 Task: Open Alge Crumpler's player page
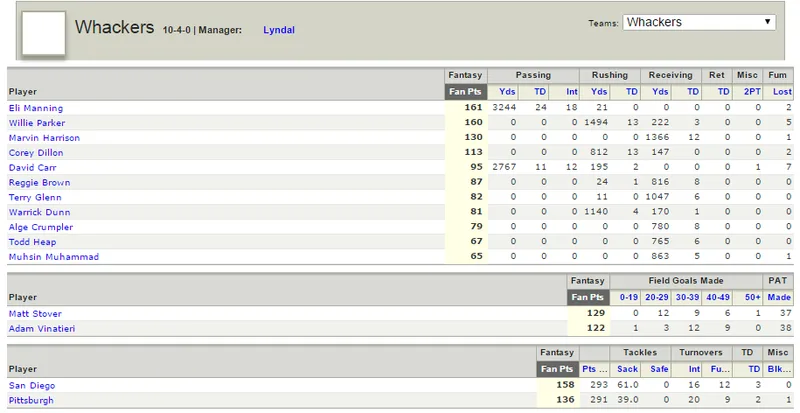pyautogui.click(x=41, y=227)
